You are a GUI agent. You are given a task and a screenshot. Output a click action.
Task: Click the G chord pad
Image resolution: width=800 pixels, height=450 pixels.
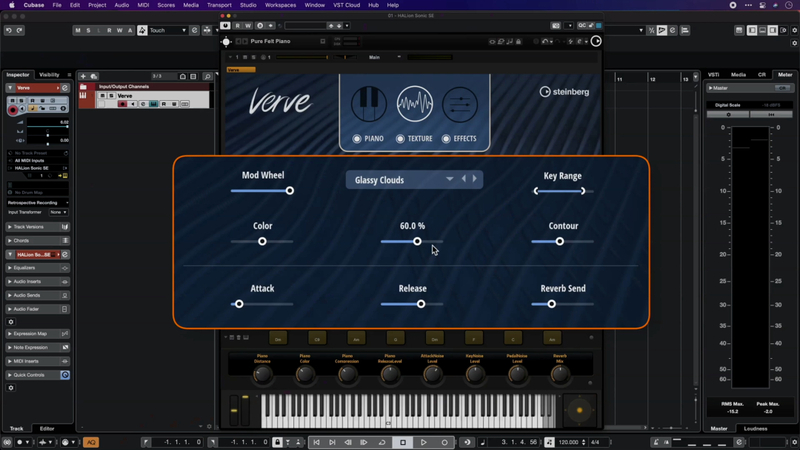[395, 338]
